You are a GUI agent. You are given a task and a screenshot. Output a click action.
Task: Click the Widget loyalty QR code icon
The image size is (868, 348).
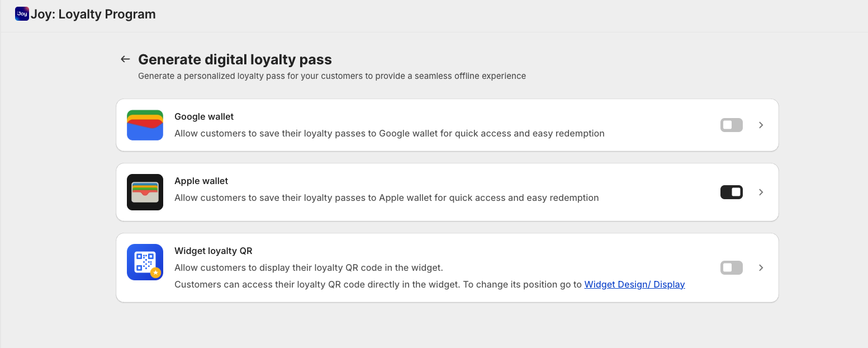pos(145,262)
